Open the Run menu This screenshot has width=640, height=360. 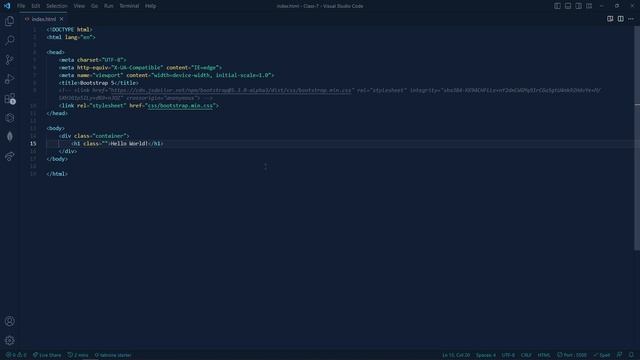pos(109,6)
